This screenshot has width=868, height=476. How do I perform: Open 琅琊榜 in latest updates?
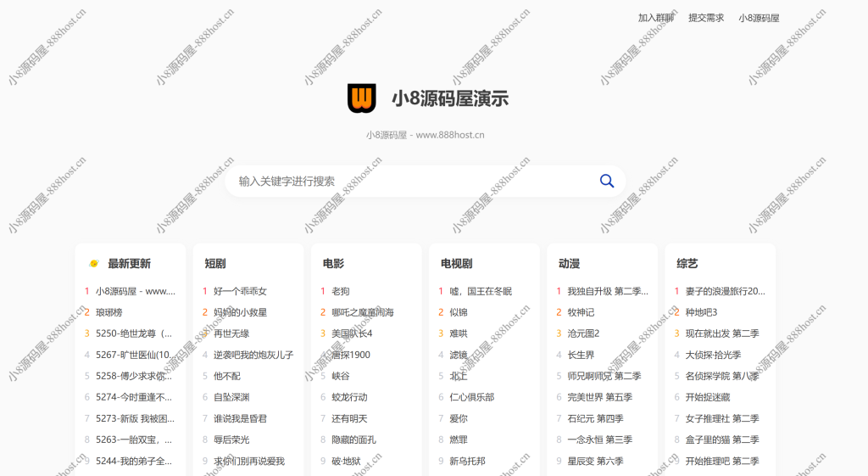[x=109, y=312]
